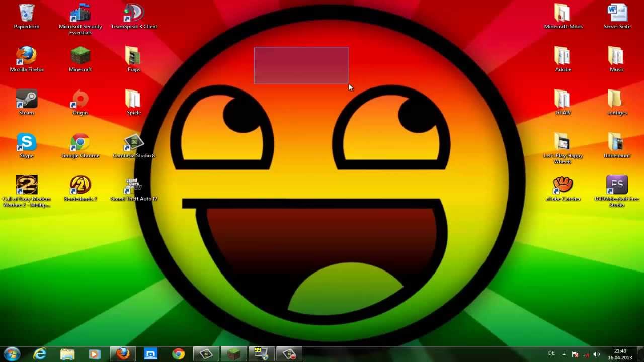Launch Microsoft Security Essentials shortcut

(80, 20)
